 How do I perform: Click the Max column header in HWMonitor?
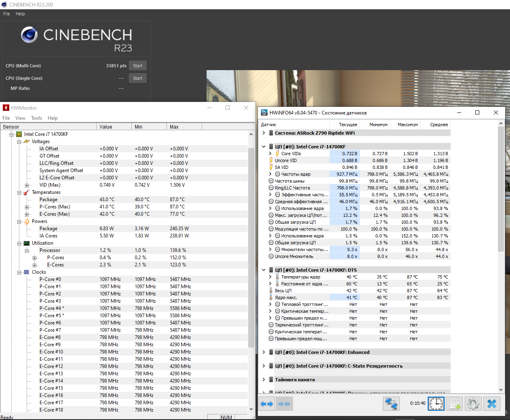tap(184, 127)
